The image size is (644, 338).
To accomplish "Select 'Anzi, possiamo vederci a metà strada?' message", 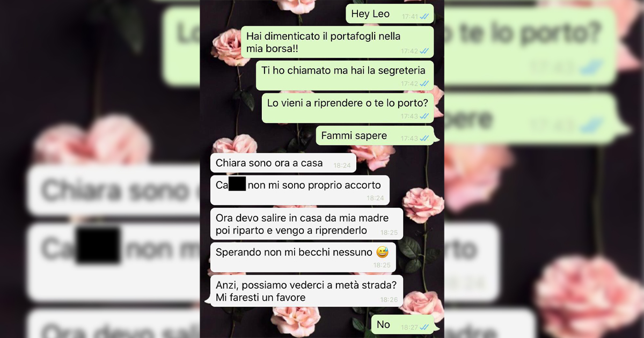I will pos(306,291).
